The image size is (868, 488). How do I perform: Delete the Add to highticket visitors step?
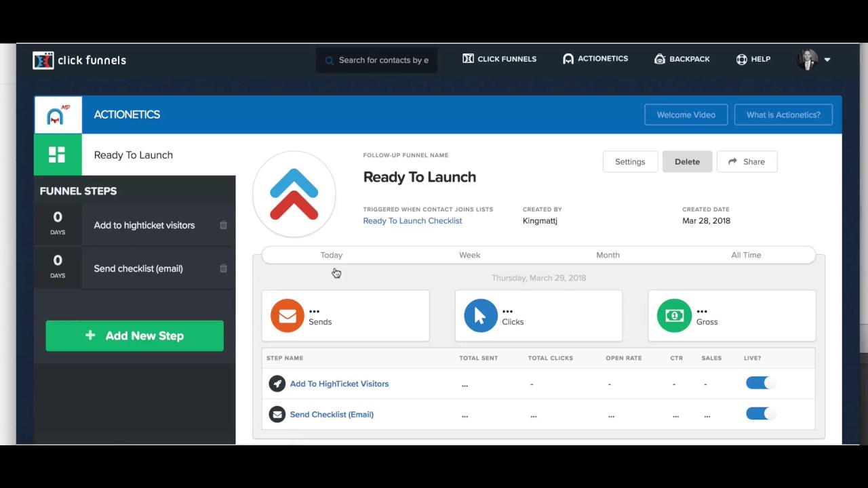click(223, 225)
